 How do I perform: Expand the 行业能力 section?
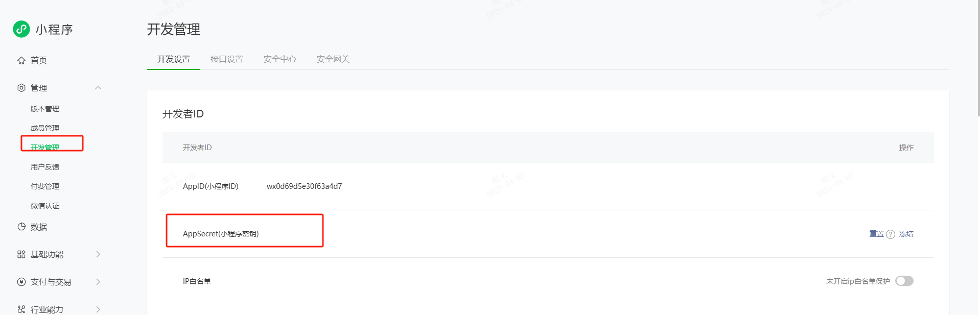[98, 308]
